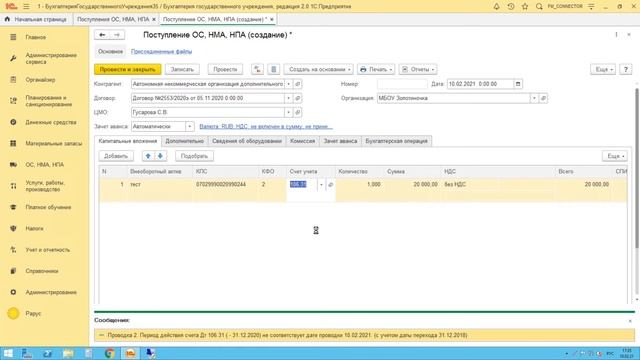The height and width of the screenshot is (360, 640).
Task: Expand the Контрагент dropdown arrow
Action: coord(288,84)
